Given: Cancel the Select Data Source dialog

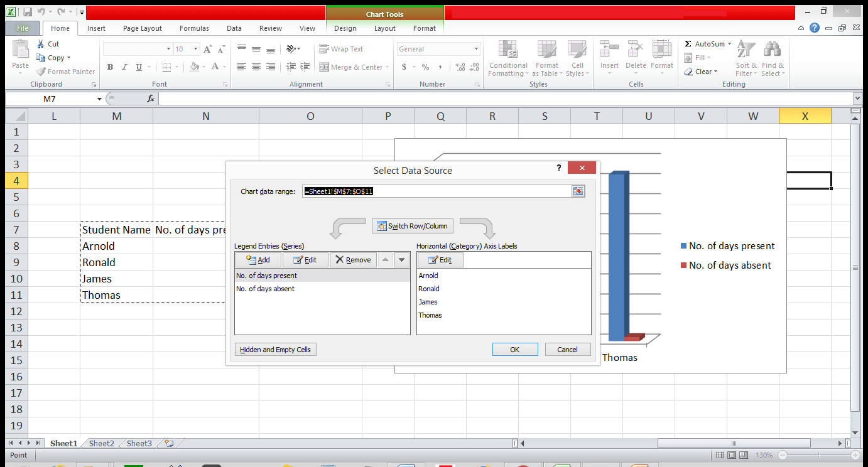Looking at the screenshot, I should 568,350.
